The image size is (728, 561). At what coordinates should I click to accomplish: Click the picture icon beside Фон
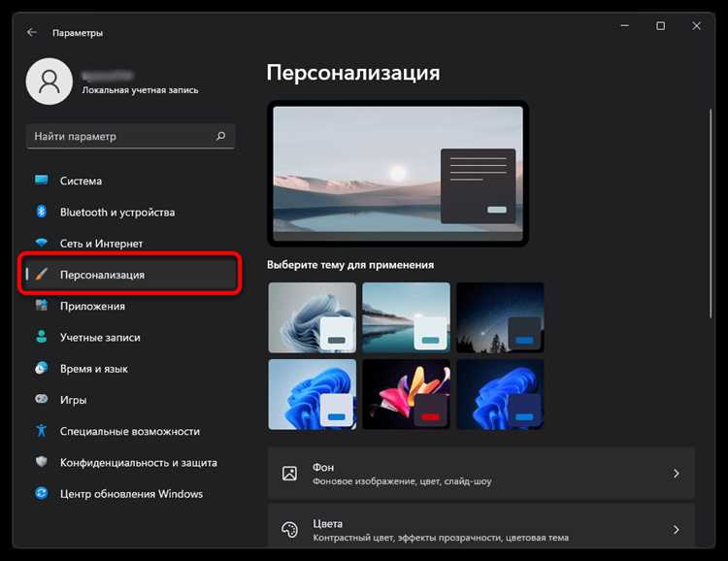289,474
